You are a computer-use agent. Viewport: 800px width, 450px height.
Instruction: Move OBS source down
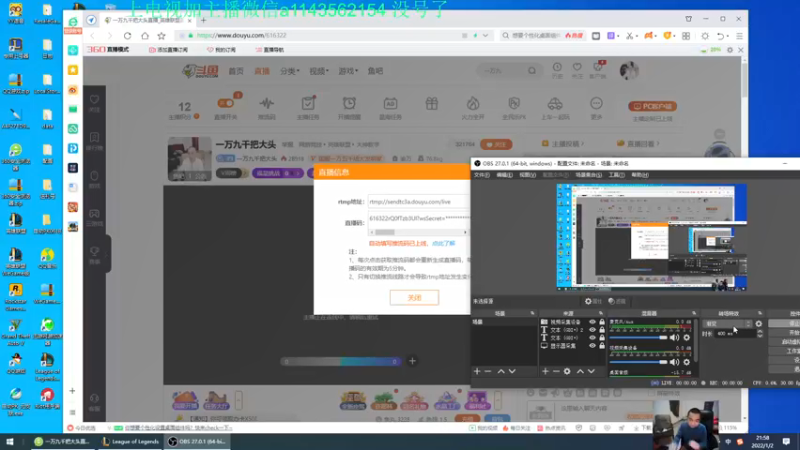click(x=591, y=371)
